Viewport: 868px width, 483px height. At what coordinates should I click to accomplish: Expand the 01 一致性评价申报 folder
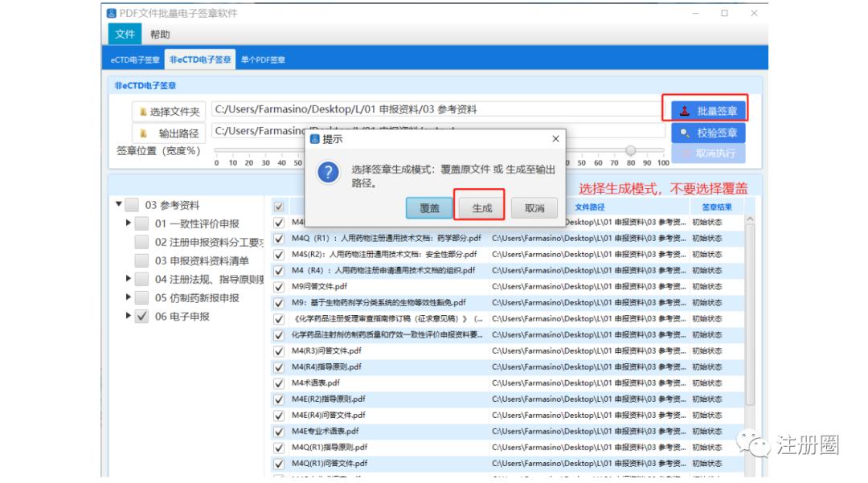pos(129,224)
